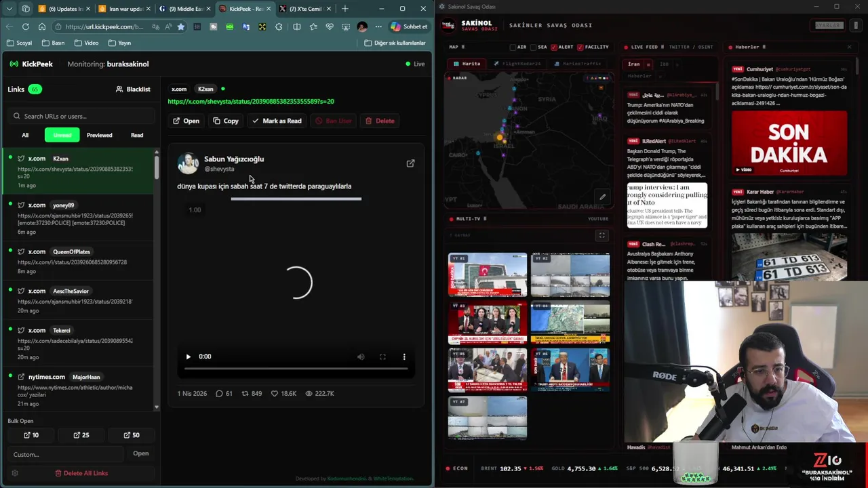Expand Multi-TV to fullscreen icon
This screenshot has height=488, width=868.
(601, 235)
